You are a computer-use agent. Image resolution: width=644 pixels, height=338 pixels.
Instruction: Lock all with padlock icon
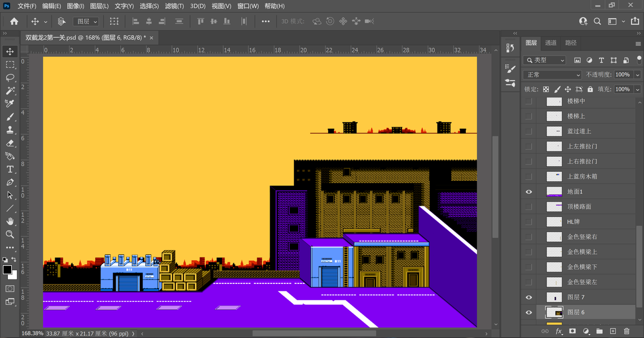[590, 89]
